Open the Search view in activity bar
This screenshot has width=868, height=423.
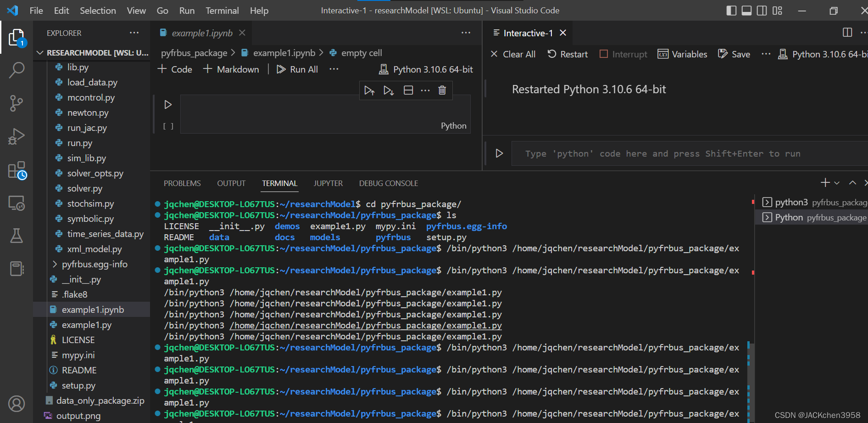pos(17,70)
